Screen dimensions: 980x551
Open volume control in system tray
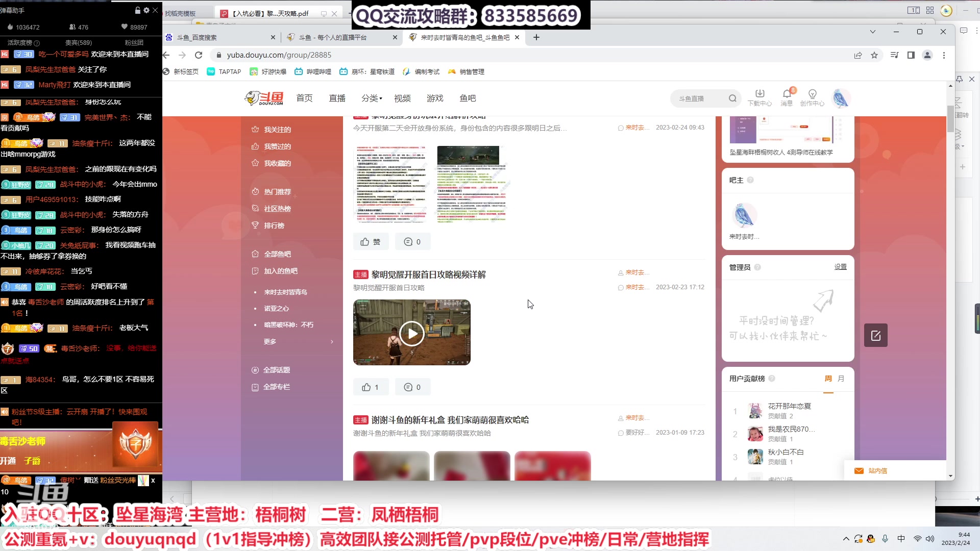pos(930,539)
